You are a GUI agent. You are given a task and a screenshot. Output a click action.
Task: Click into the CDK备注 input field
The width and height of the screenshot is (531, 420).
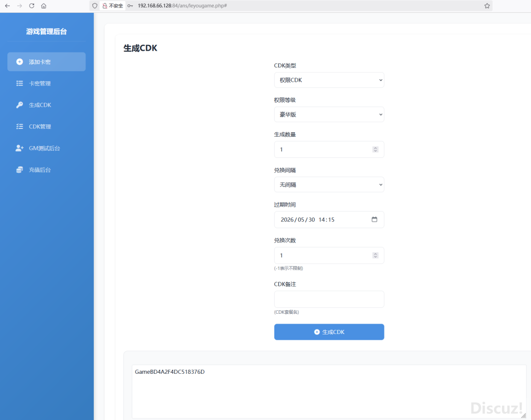(329, 299)
